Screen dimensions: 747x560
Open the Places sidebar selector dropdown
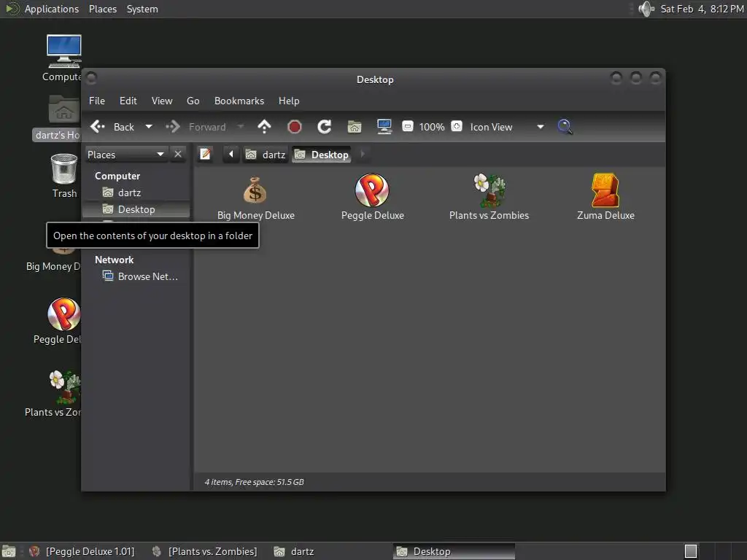(125, 155)
